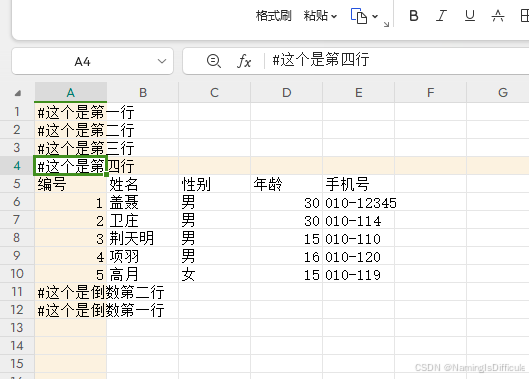529x379 pixels.
Task: Click the Paste (粘贴) button
Action: 315,16
